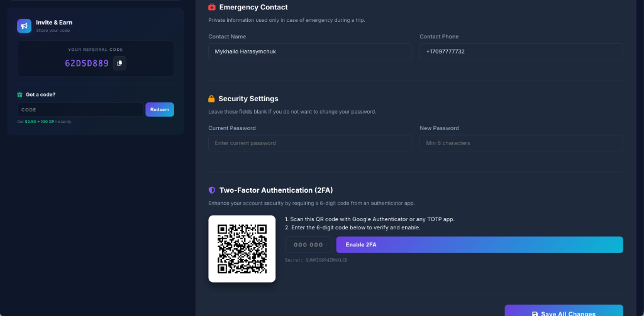Enable 2FA with gradient button
The width and height of the screenshot is (644, 316).
click(x=480, y=244)
